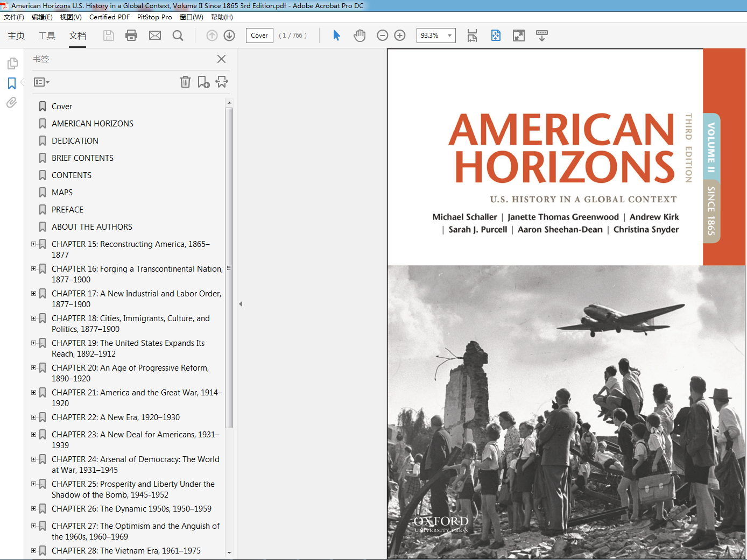
Task: Delete selected bookmark trash icon
Action: (x=185, y=82)
